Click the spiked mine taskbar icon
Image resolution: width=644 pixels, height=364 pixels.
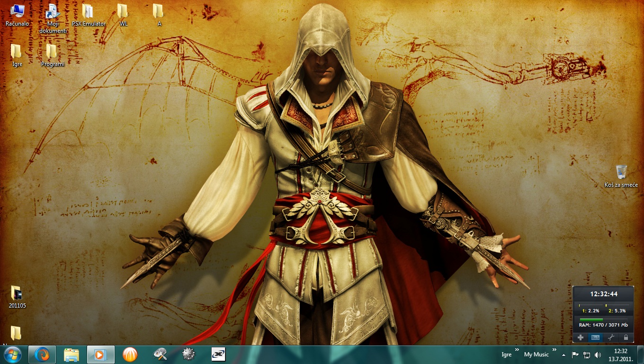[189, 355]
